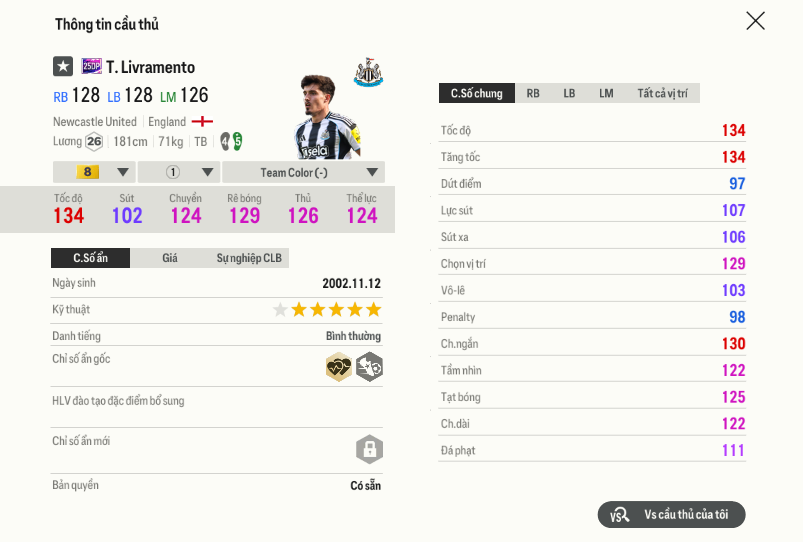Click the locked new hidden stat icon

369,449
